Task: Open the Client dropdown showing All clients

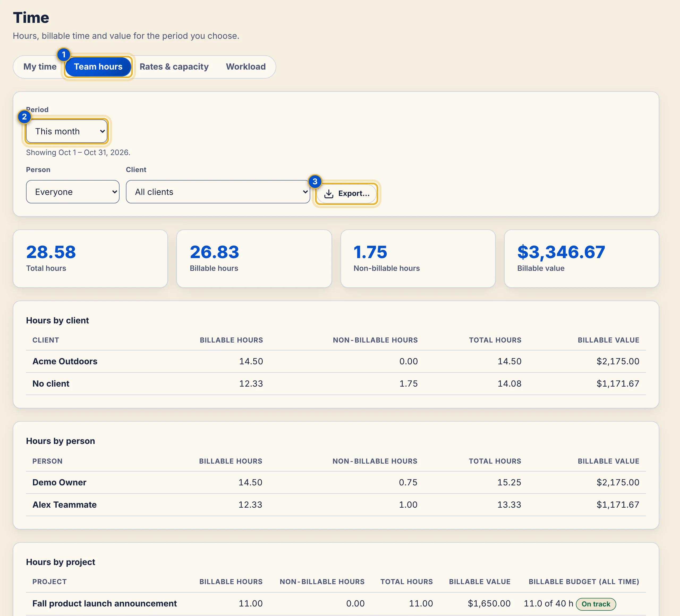Action: [218, 192]
